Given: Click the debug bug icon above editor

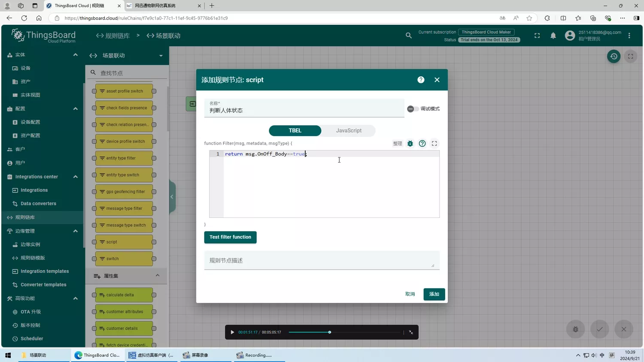Looking at the screenshot, I should click(x=410, y=144).
